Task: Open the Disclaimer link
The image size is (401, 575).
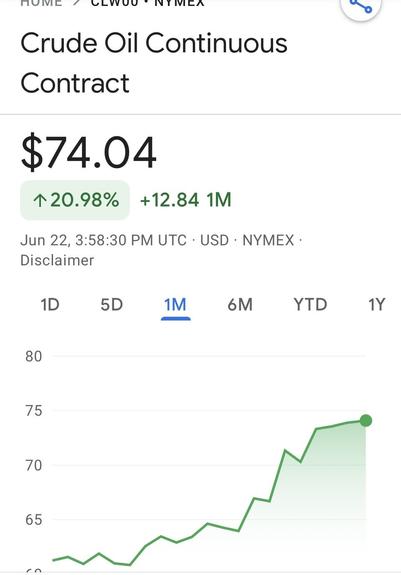Action: pyautogui.click(x=57, y=261)
